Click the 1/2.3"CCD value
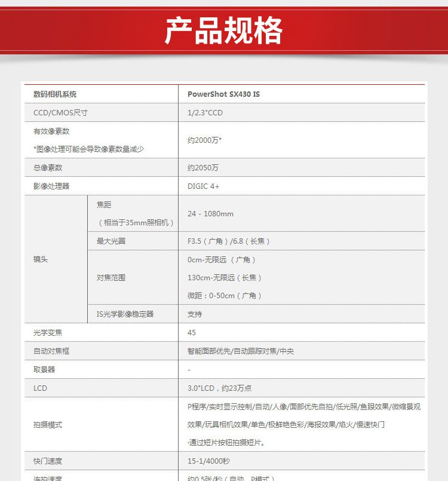 coord(205,113)
